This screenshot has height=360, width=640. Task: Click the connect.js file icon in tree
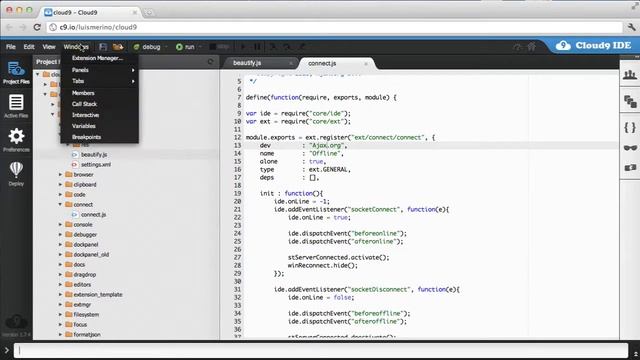(75, 214)
